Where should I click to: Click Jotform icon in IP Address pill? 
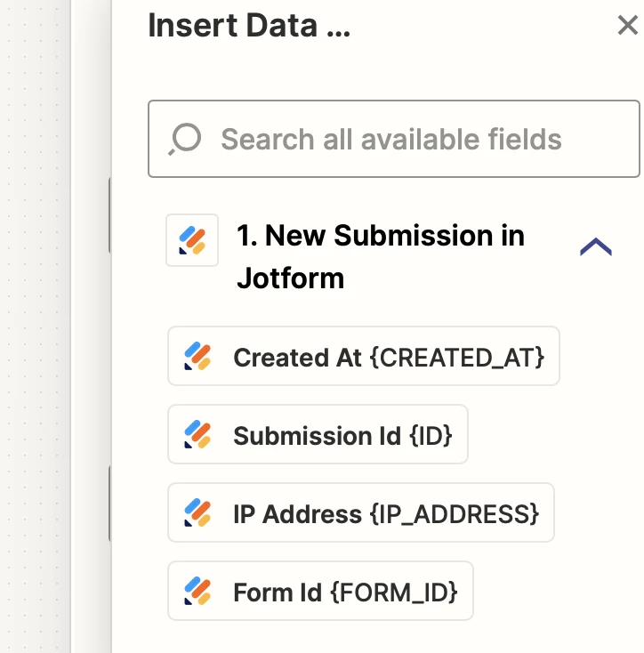tap(197, 512)
